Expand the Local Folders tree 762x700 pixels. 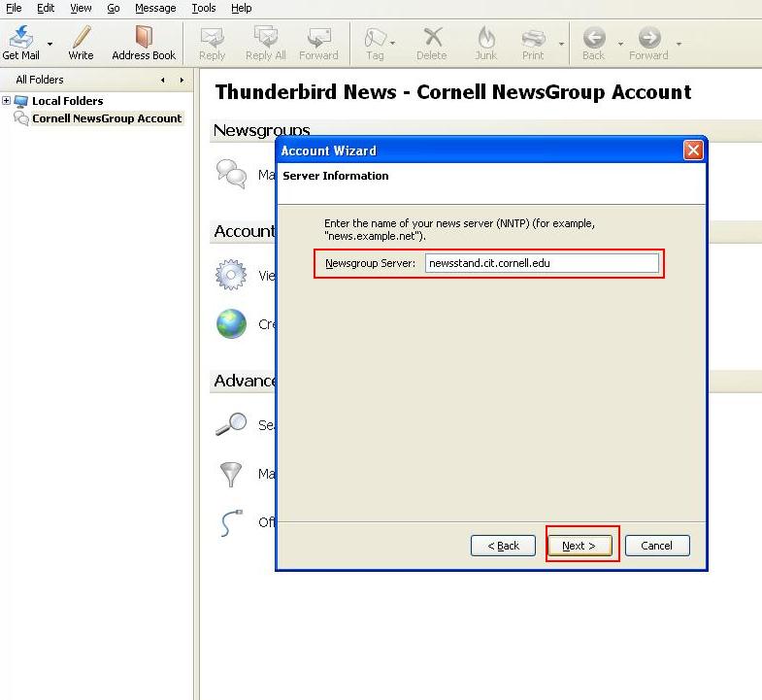7,101
